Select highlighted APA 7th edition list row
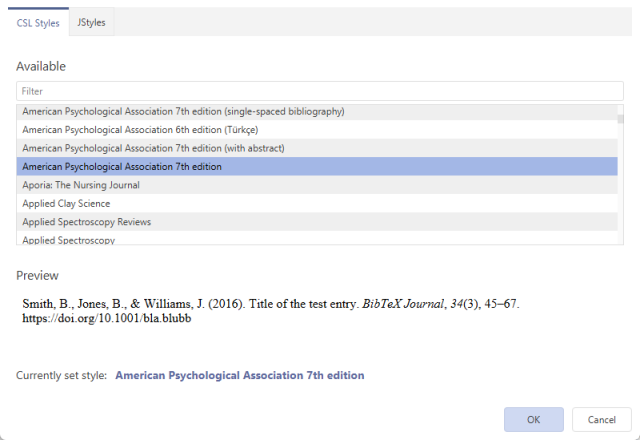The height and width of the screenshot is (440, 640). click(x=122, y=166)
